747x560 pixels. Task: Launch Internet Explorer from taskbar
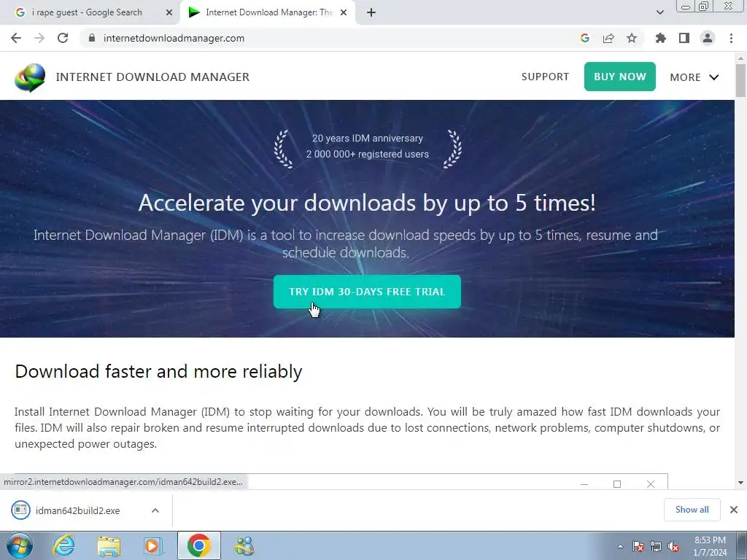click(63, 545)
